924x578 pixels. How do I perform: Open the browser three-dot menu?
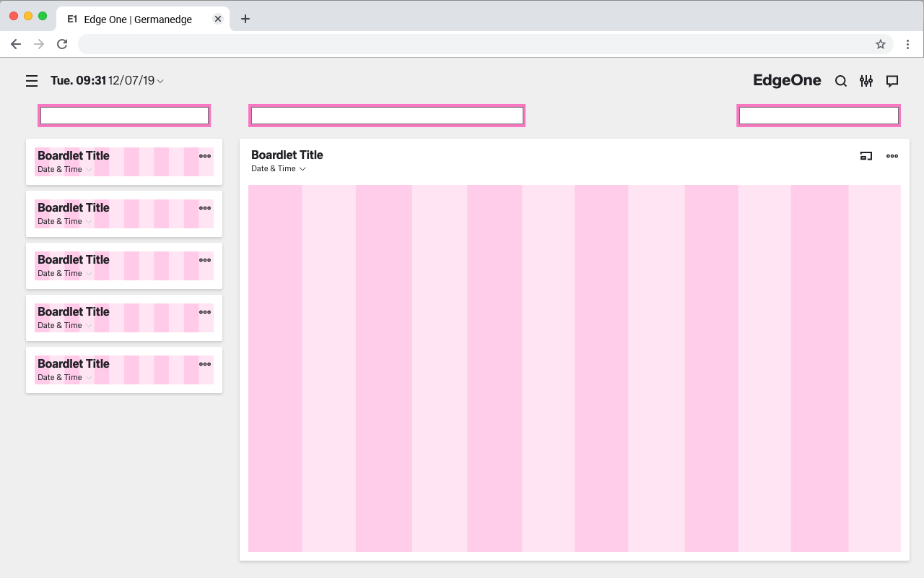point(908,44)
